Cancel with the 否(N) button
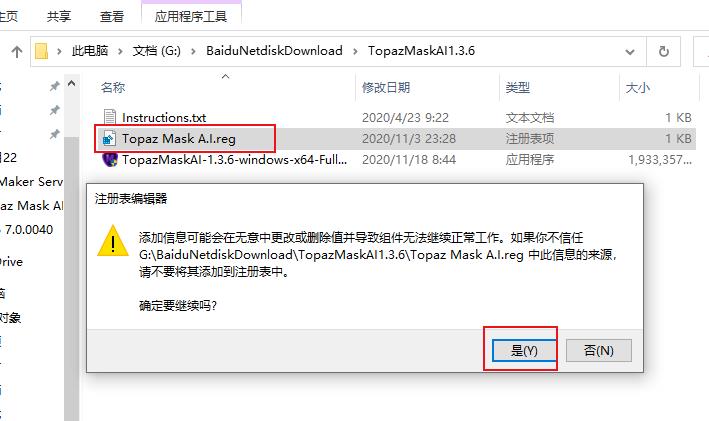The image size is (709, 421). (598, 350)
